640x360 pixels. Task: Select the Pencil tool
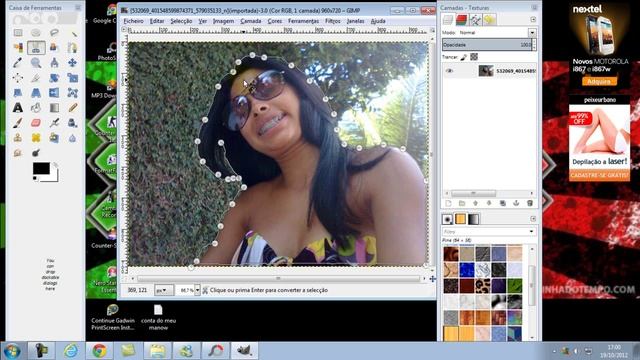pos(72,108)
